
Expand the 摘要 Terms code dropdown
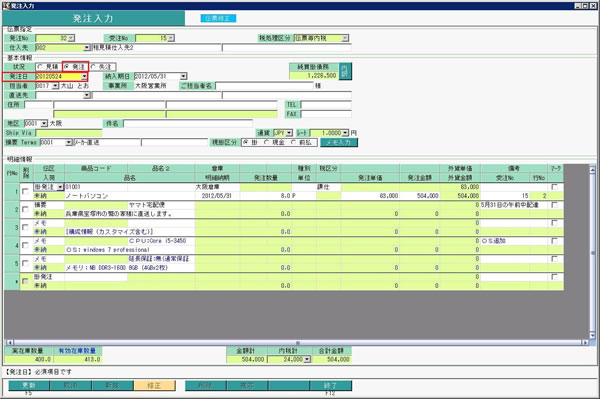(x=69, y=142)
